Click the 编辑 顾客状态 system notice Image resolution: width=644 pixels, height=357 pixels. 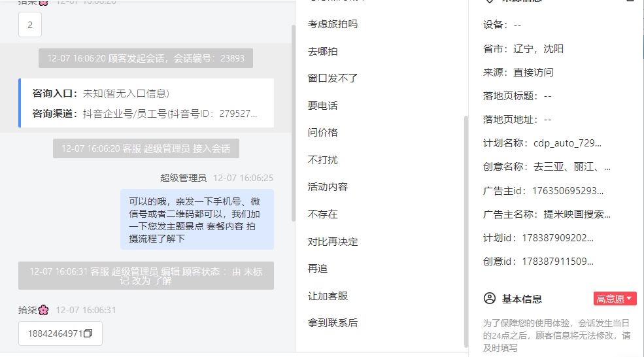pos(146,276)
